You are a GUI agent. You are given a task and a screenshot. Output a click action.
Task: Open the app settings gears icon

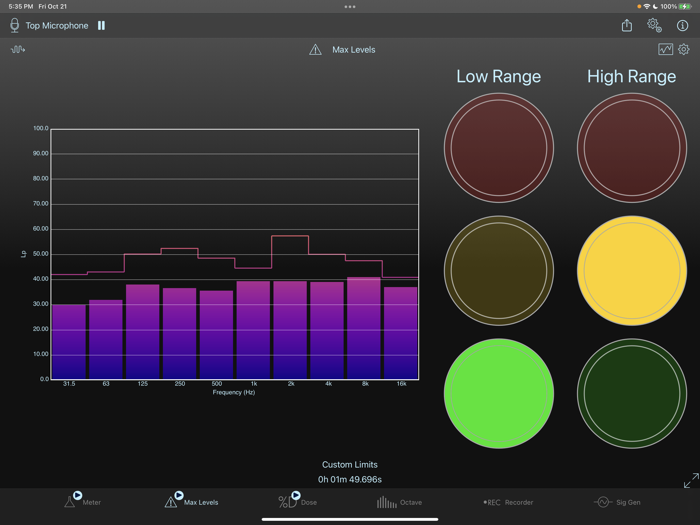click(x=654, y=25)
